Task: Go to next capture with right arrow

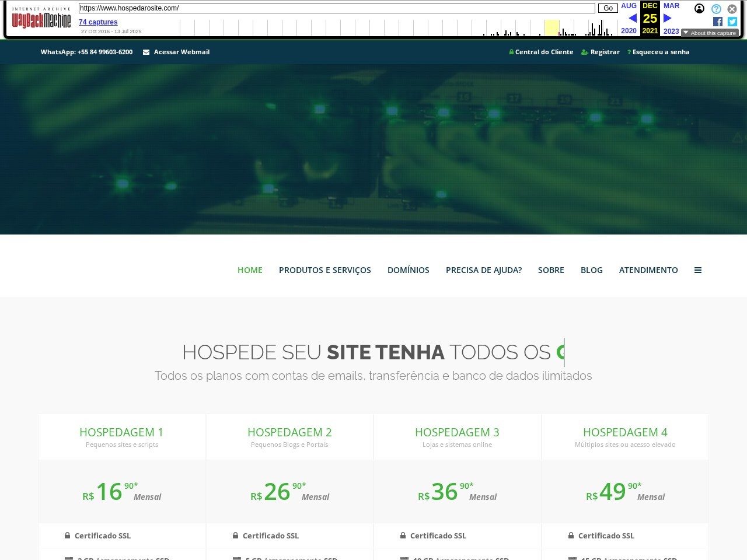Action: pos(668,18)
